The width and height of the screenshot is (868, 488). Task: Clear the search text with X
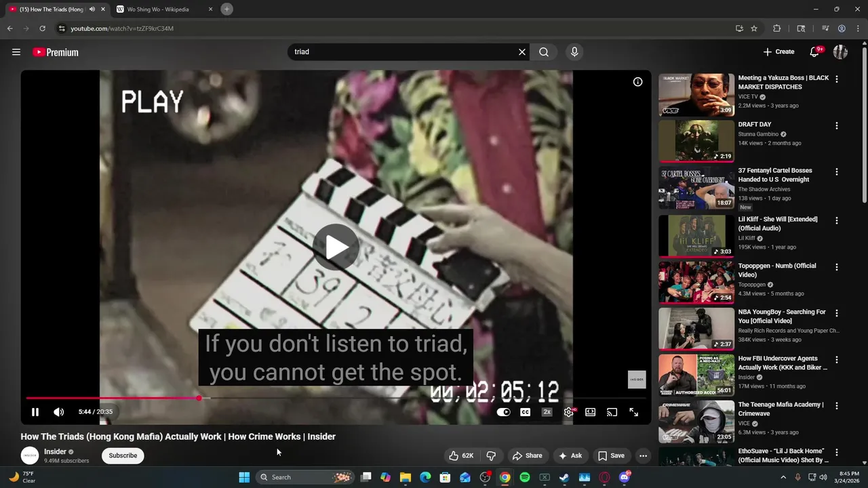(522, 52)
